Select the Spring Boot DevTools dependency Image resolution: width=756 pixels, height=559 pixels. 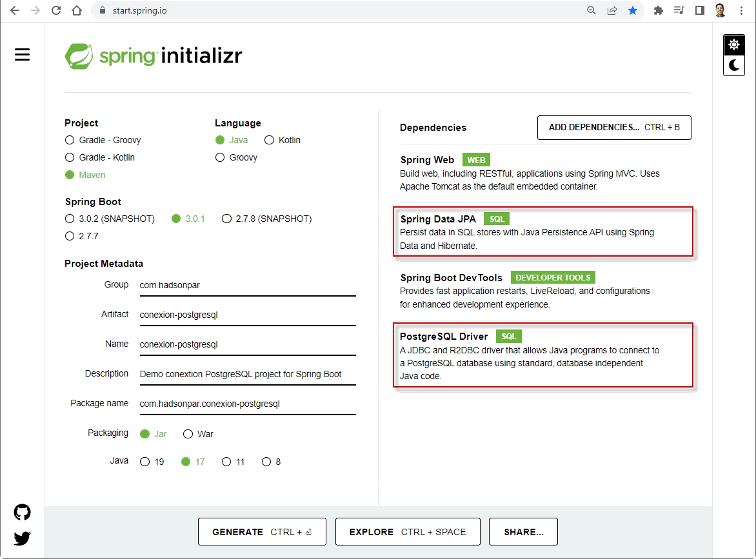[545, 291]
